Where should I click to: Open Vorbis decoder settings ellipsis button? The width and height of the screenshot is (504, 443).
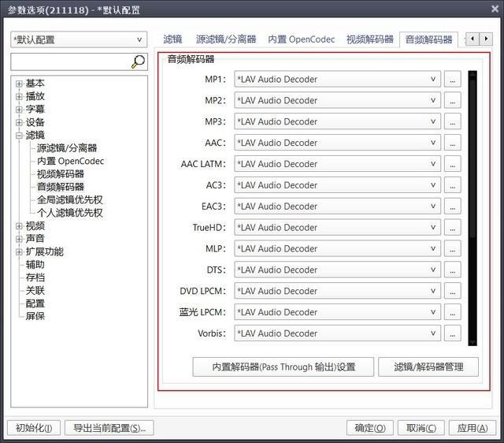click(452, 333)
